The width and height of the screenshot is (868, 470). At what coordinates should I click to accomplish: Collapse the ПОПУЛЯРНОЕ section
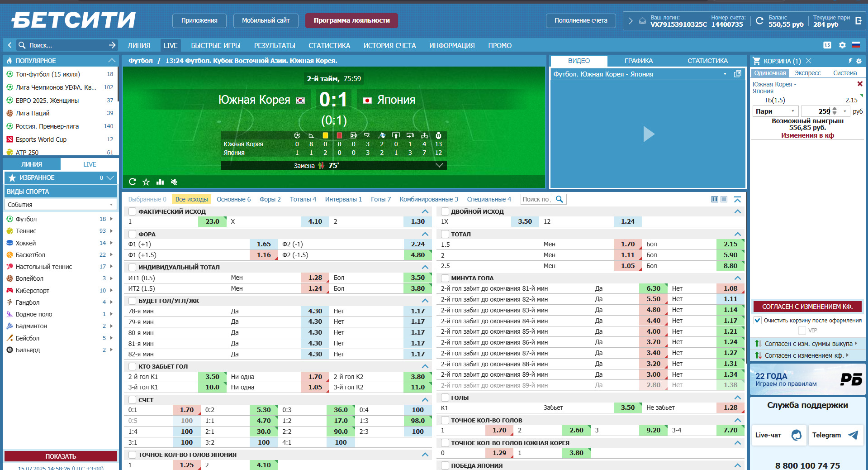(112, 60)
